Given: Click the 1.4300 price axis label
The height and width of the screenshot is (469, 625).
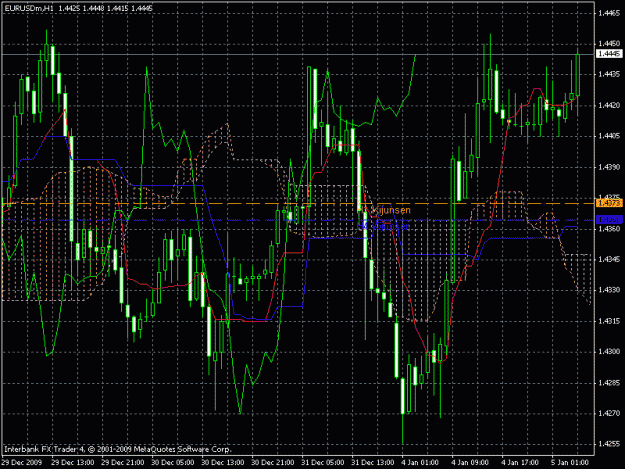Looking at the screenshot, I should click(x=609, y=352).
